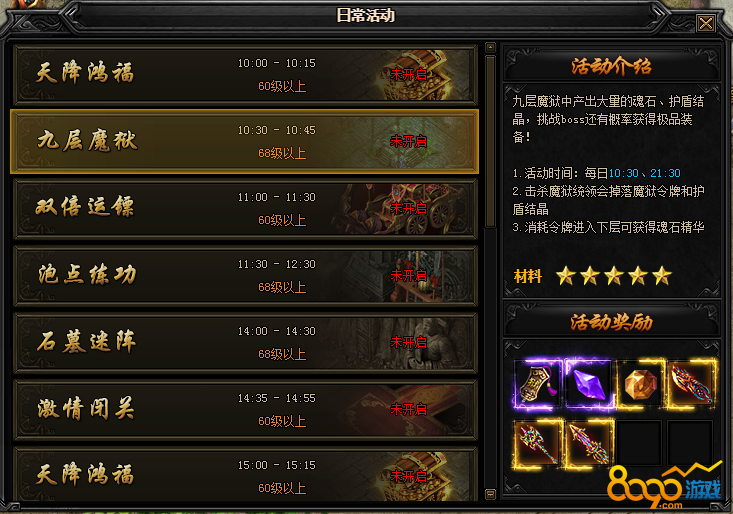Select the 泡点练功 activity row
The width and height of the screenshot is (733, 514).
tap(245, 276)
